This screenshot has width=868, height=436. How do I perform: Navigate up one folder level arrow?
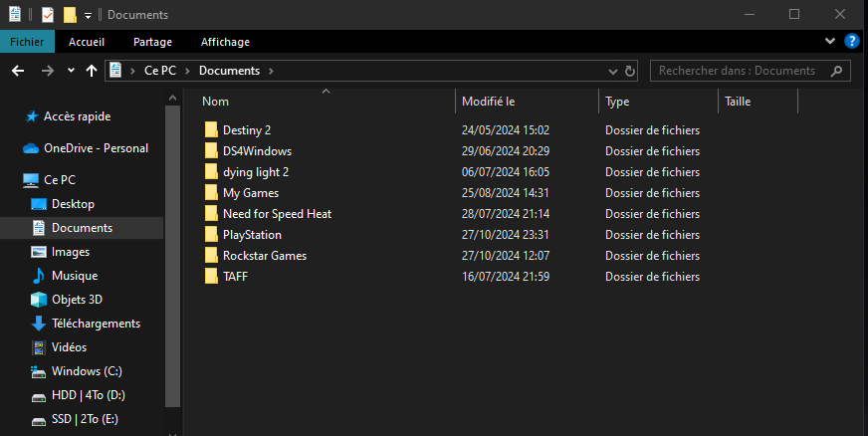92,71
